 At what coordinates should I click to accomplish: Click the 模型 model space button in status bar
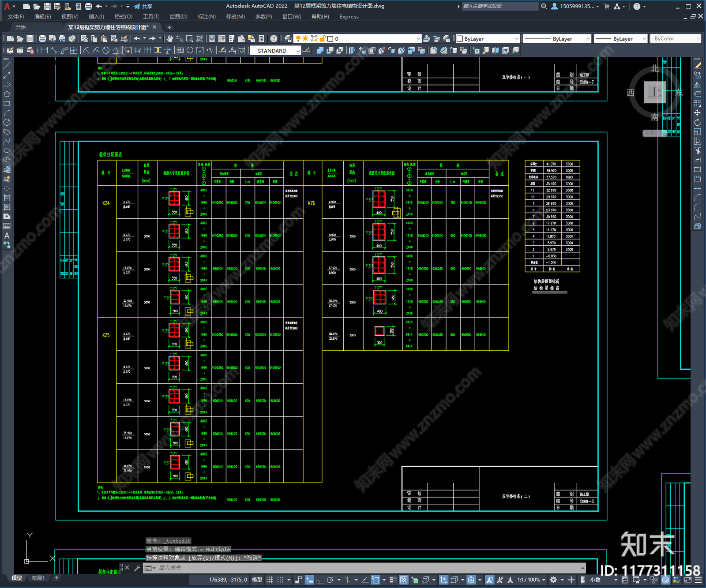click(x=257, y=580)
